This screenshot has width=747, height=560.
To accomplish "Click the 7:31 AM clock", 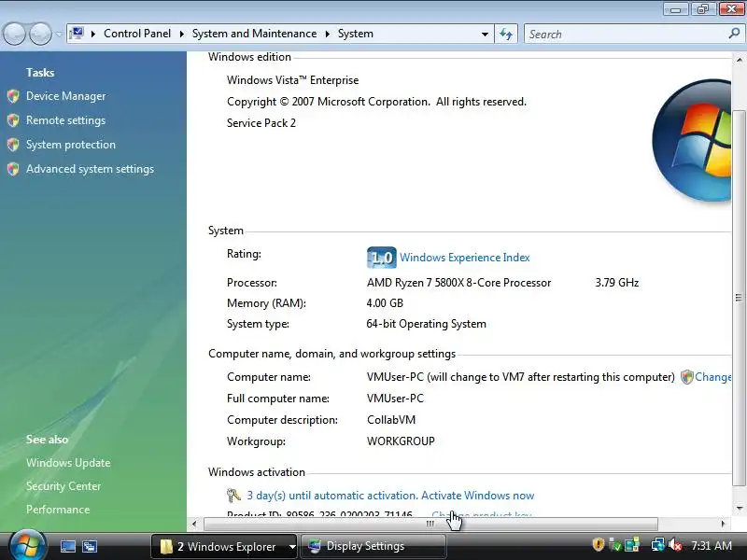I will click(712, 545).
